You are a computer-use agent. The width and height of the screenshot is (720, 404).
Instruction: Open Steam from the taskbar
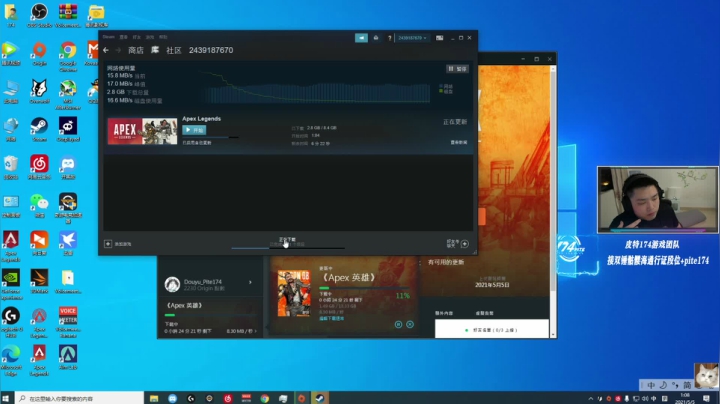[x=320, y=398]
